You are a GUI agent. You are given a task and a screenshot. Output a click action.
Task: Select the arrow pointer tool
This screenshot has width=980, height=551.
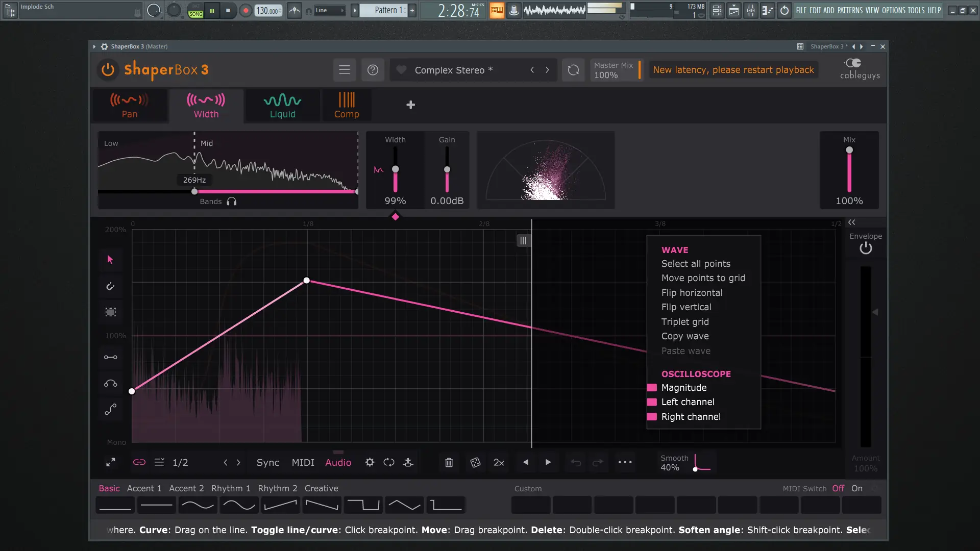tap(110, 260)
